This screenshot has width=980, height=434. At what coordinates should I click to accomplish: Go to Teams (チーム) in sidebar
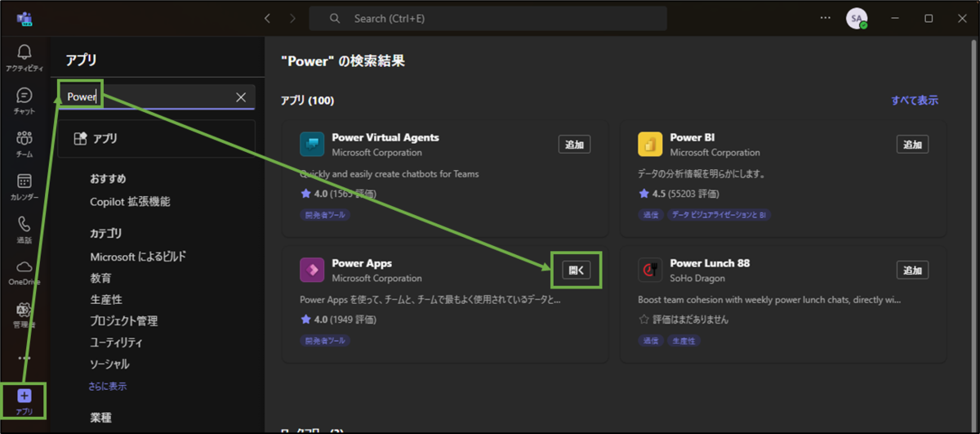tap(24, 139)
